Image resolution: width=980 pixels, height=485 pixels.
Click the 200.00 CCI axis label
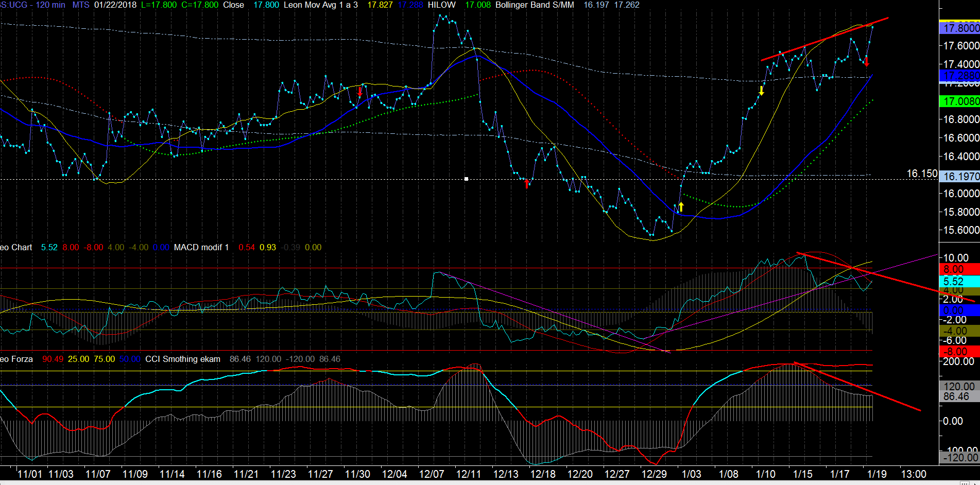[958, 361]
